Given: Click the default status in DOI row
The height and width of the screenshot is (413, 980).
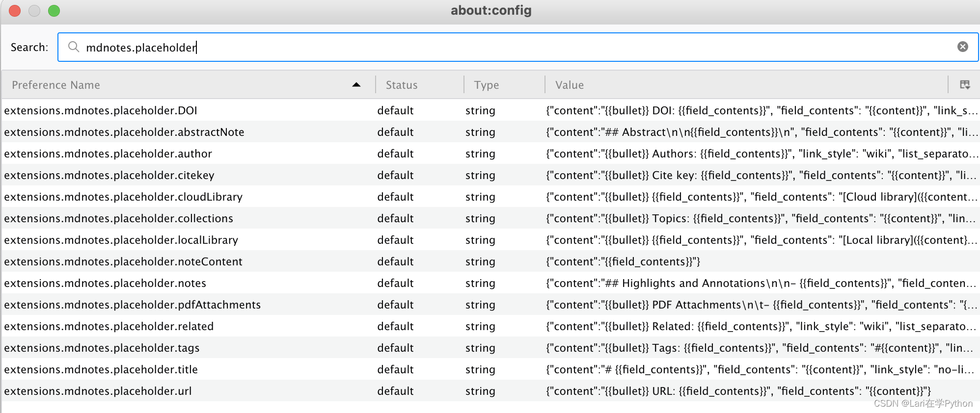Looking at the screenshot, I should (x=395, y=110).
